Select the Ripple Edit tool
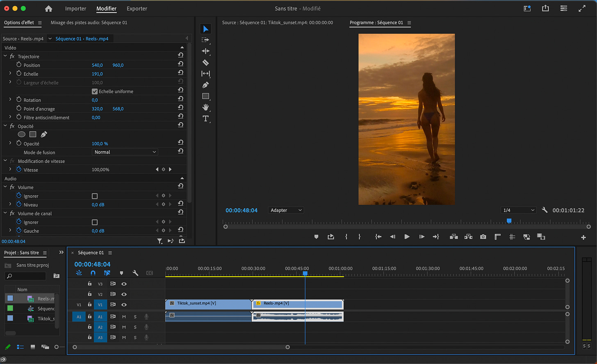The image size is (597, 364). [206, 51]
